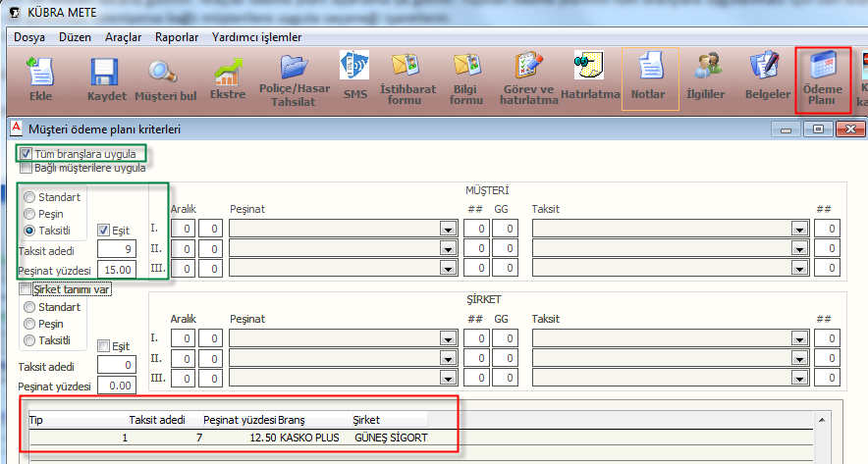Screen dimensions: 868x464
Task: Enable Bağlı müşterilere uygula checkbox
Action: pyautogui.click(x=27, y=168)
